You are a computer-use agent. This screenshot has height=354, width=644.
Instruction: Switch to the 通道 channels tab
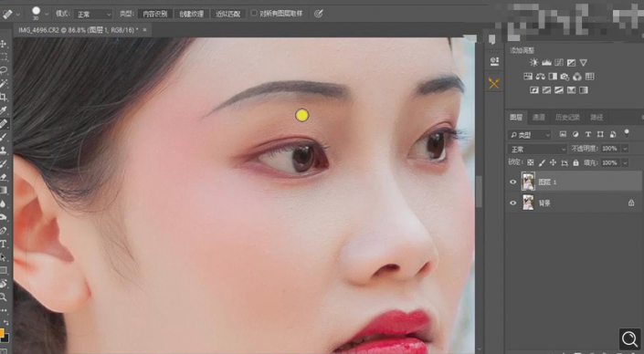[538, 118]
